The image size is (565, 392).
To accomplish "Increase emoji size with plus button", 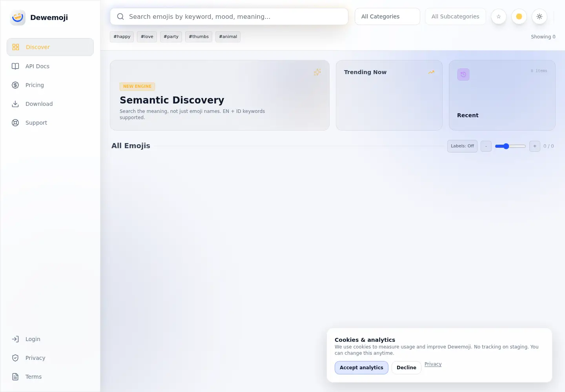I will (535, 146).
